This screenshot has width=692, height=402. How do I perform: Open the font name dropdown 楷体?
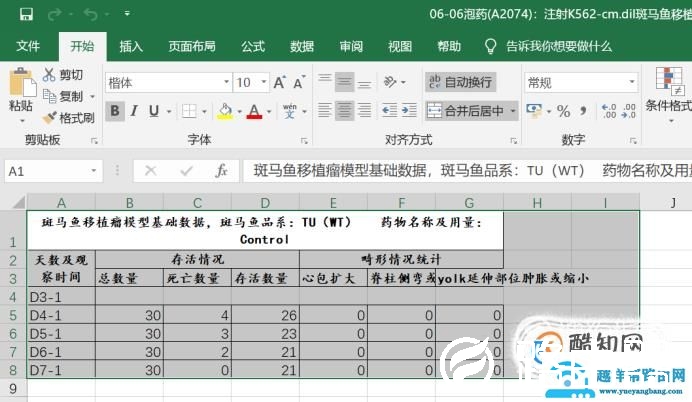click(226, 82)
